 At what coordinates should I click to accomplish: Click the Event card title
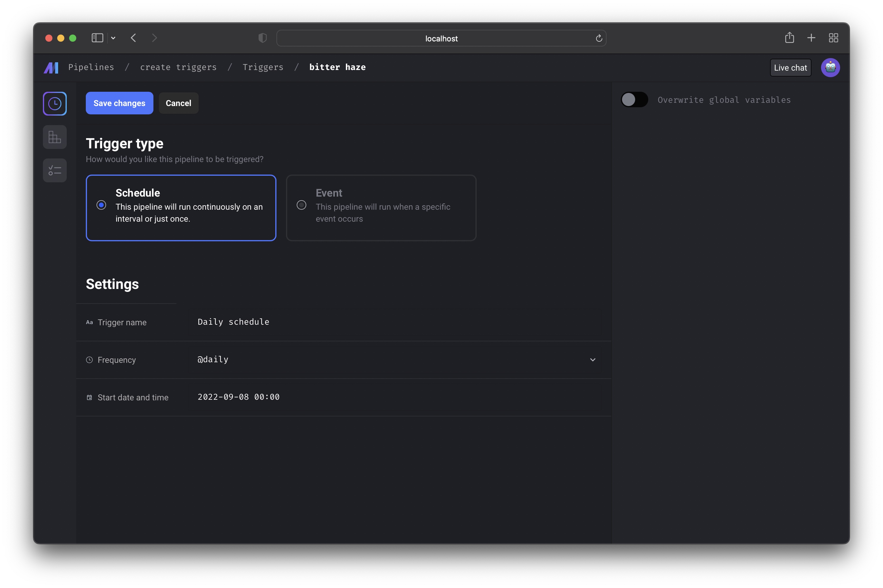[329, 193]
